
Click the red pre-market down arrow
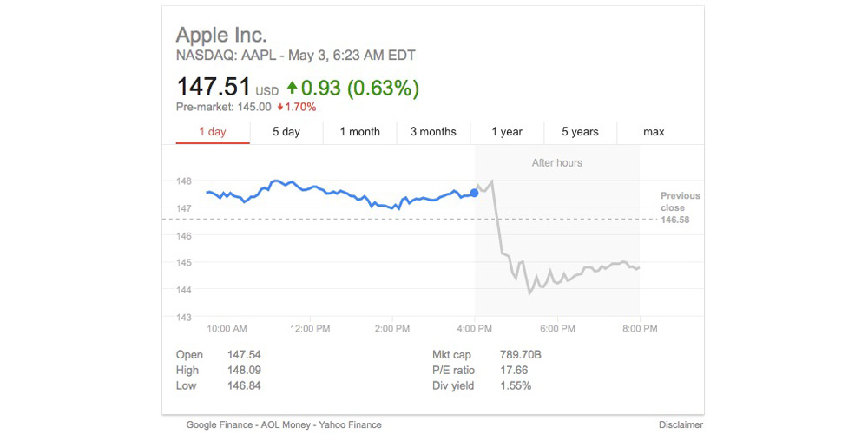[280, 108]
